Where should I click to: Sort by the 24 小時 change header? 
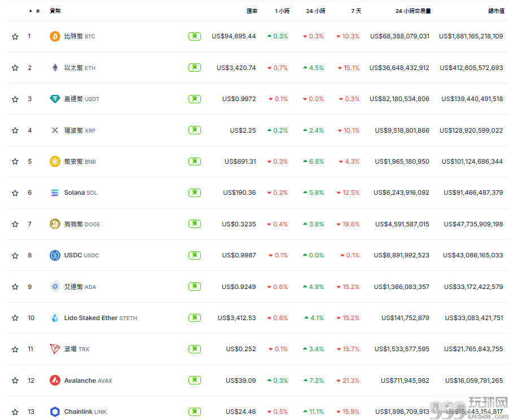click(315, 11)
